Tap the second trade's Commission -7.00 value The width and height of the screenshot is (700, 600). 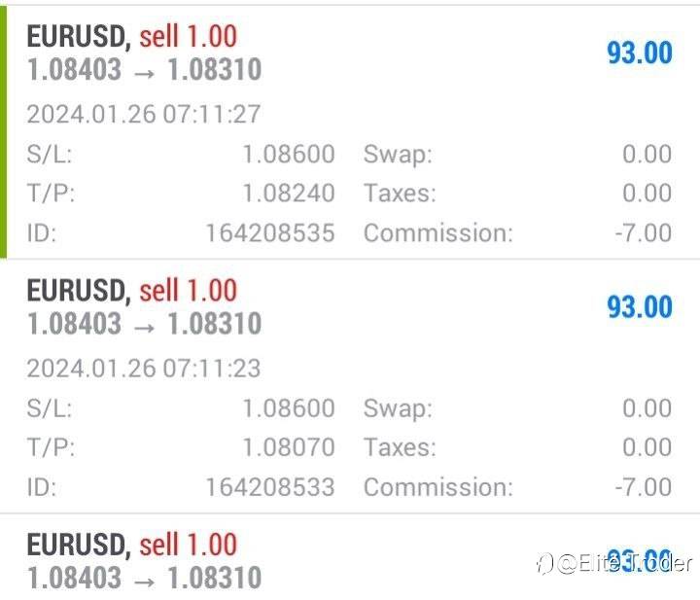pos(643,487)
